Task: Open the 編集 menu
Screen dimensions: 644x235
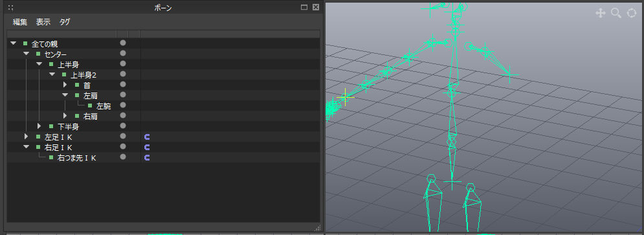Action: [20, 22]
